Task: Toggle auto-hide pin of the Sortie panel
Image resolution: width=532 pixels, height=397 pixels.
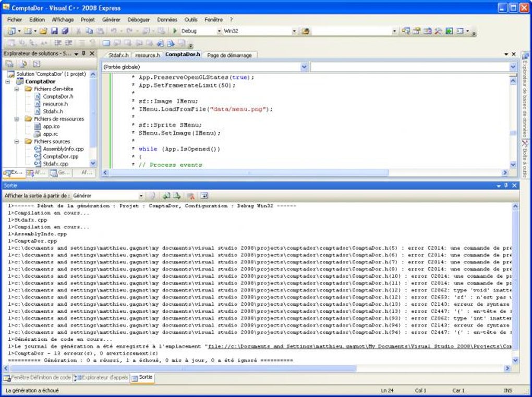Action: (506, 185)
